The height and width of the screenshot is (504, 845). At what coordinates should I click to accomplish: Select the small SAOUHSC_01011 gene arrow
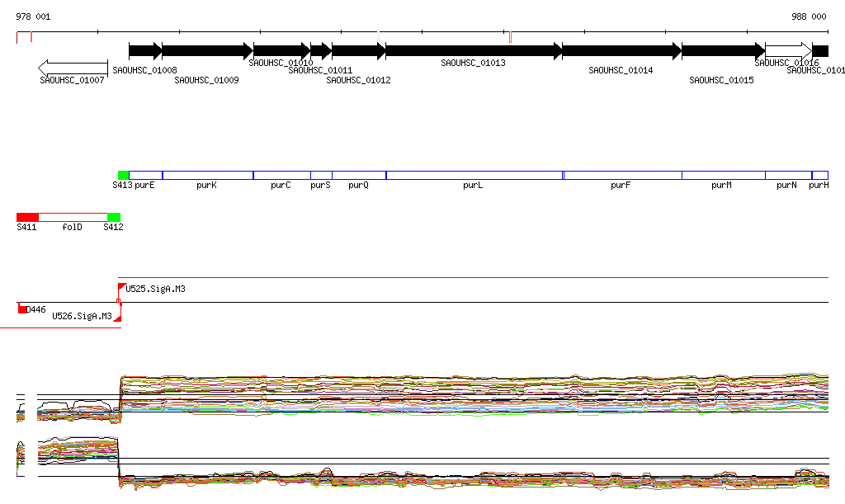coord(320,51)
